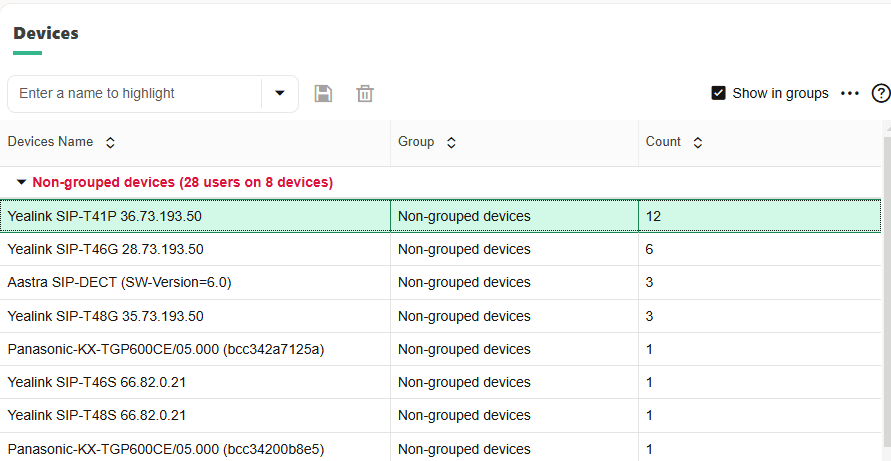Image resolution: width=891 pixels, height=461 pixels.
Task: Open the three-dots more options menu
Action: pos(850,93)
